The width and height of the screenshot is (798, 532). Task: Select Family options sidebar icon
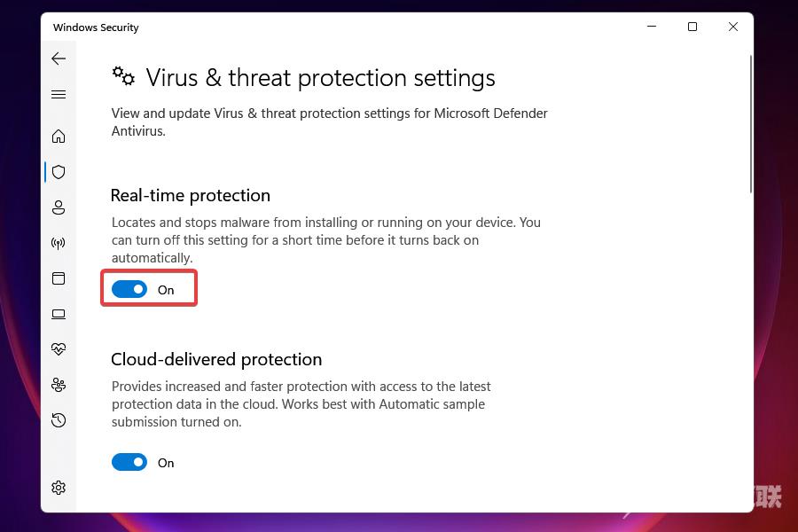coord(59,385)
